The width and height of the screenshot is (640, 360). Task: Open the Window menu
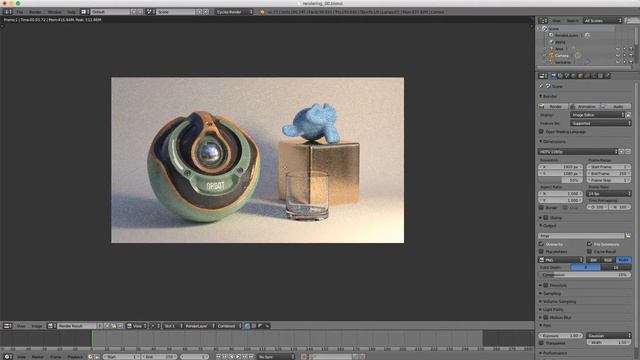tap(55, 12)
